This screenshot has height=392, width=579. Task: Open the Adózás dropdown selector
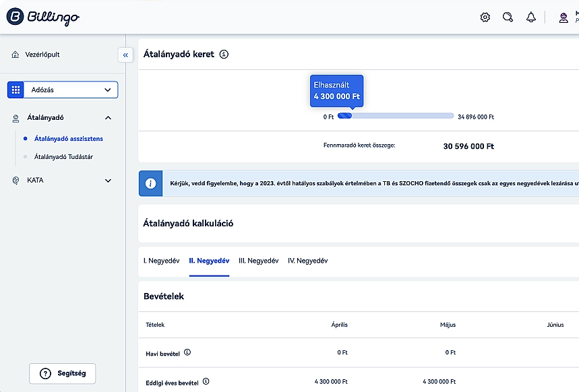click(x=71, y=90)
